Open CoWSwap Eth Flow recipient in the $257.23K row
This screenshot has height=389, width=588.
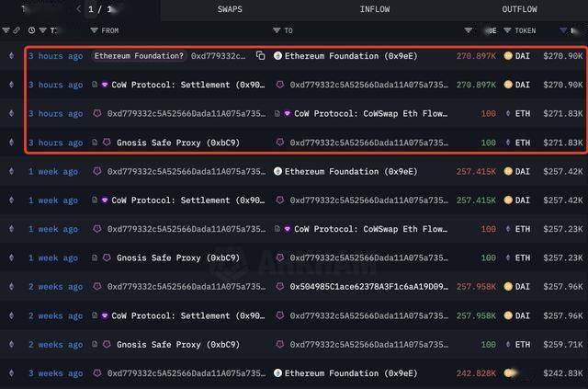coord(370,229)
